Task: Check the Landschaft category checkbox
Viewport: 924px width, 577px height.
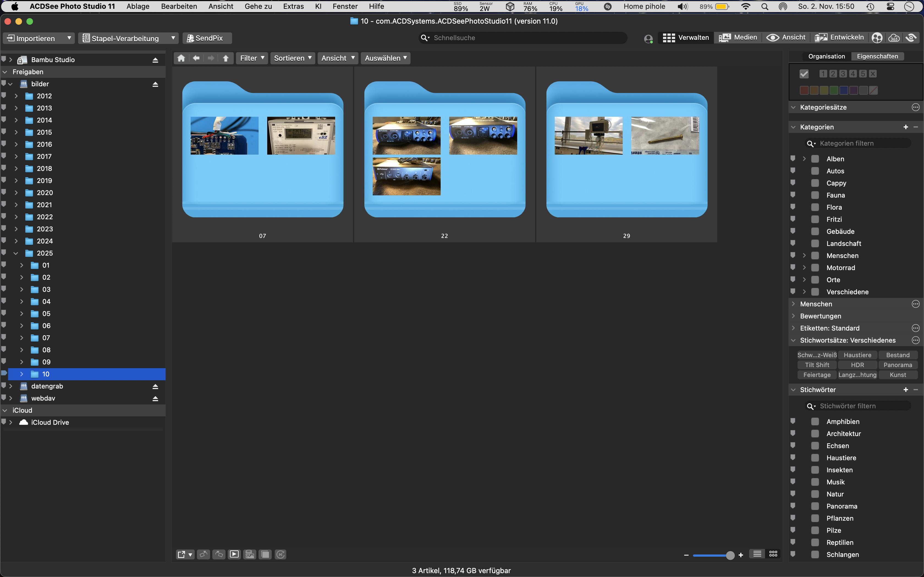Action: click(x=815, y=243)
